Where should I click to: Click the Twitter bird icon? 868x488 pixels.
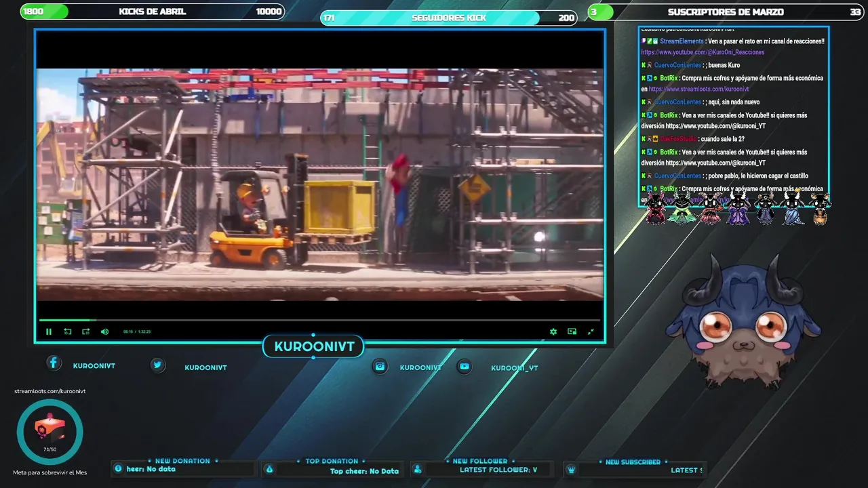click(157, 365)
